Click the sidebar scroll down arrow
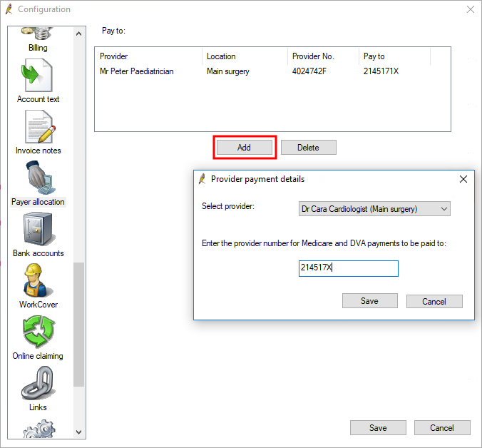Viewport: 482px width, 448px height. click(78, 432)
